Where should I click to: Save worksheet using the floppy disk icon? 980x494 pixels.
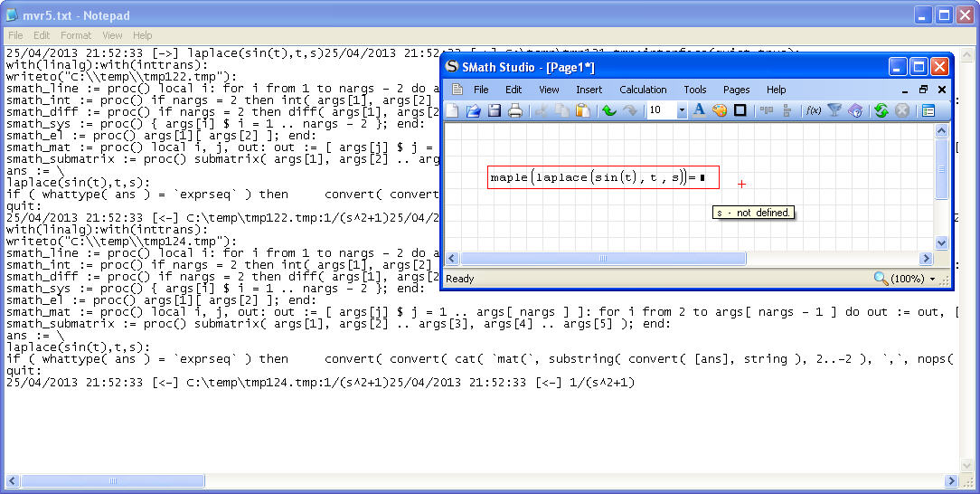coord(494,110)
